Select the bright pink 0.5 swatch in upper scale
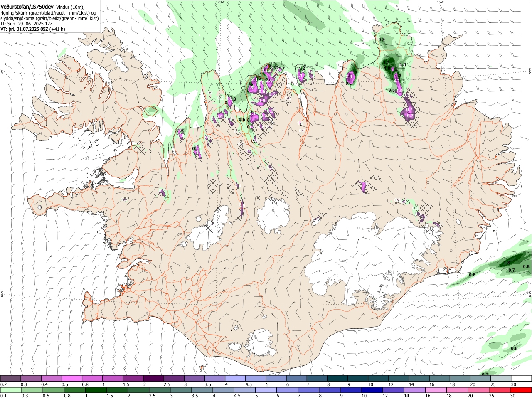Image resolution: width=532 pixels, height=399 pixels. click(x=71, y=378)
